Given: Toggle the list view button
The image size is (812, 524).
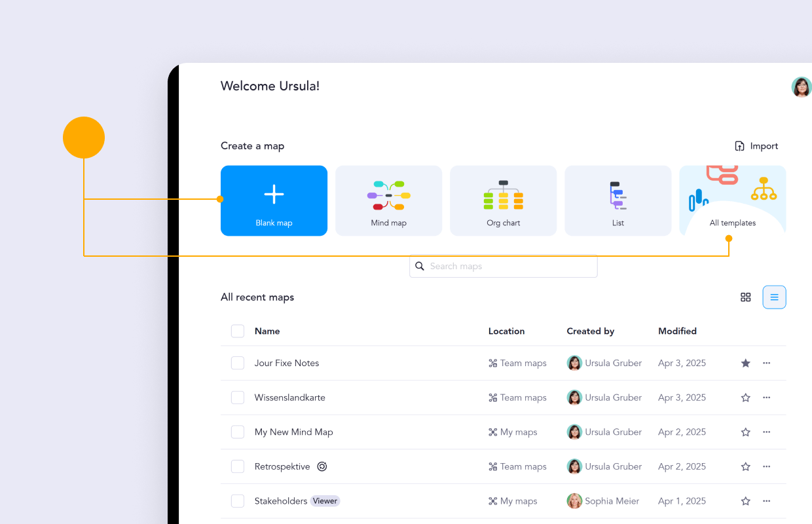Looking at the screenshot, I should click(774, 297).
